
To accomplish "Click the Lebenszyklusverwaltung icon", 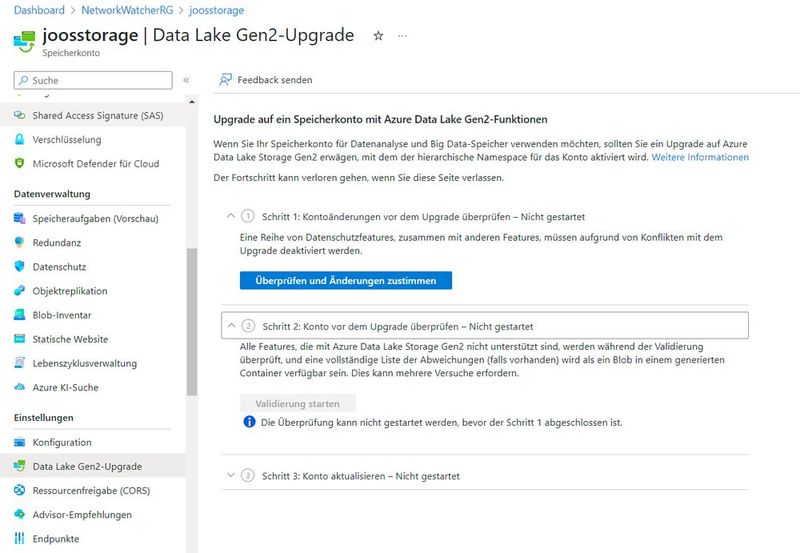I will 19,363.
